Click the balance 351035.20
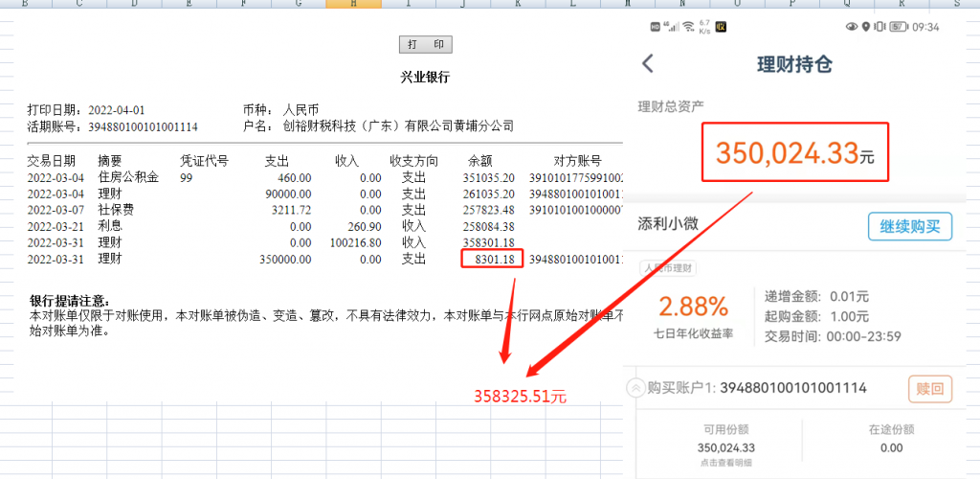980x479 pixels. click(x=489, y=177)
